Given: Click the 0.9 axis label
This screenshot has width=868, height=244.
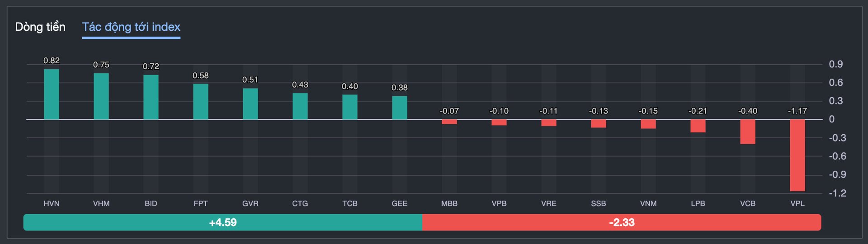Looking at the screenshot, I should [x=836, y=64].
